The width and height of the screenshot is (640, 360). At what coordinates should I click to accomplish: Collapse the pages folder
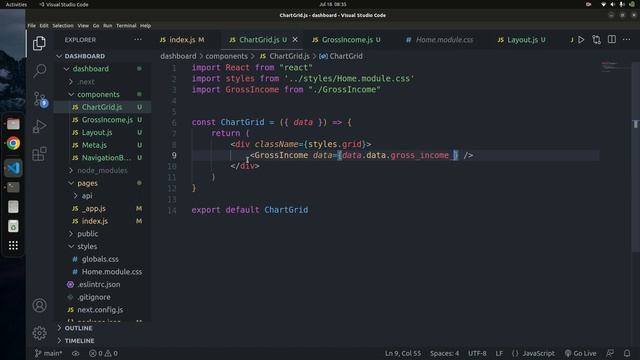coord(87,183)
